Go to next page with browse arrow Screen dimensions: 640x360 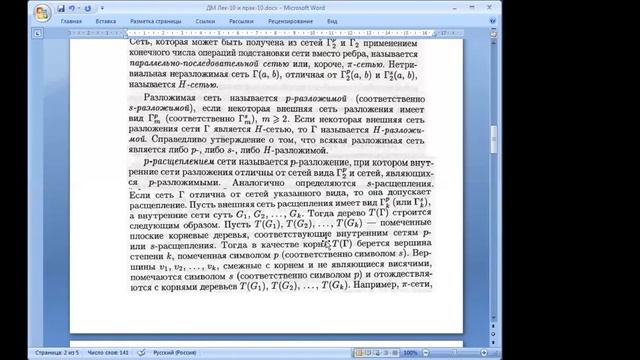pos(493,342)
